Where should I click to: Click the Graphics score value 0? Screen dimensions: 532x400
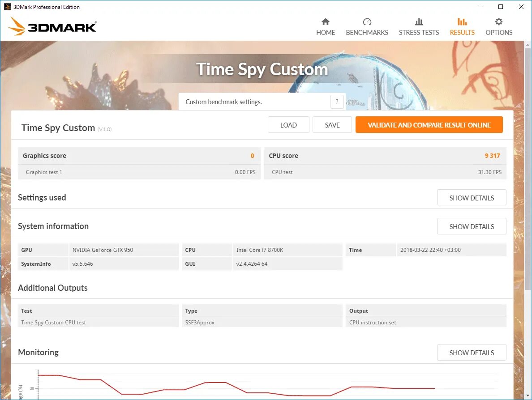(x=252, y=156)
